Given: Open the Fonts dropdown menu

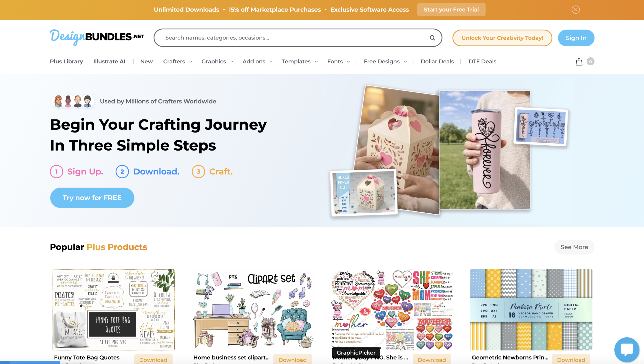Looking at the screenshot, I should [x=339, y=62].
